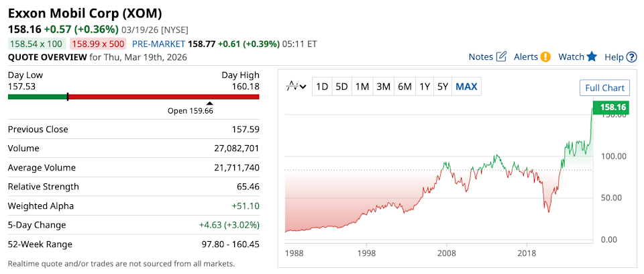Click the blue Watch star icon
This screenshot has height=274, width=644.
pos(592,57)
